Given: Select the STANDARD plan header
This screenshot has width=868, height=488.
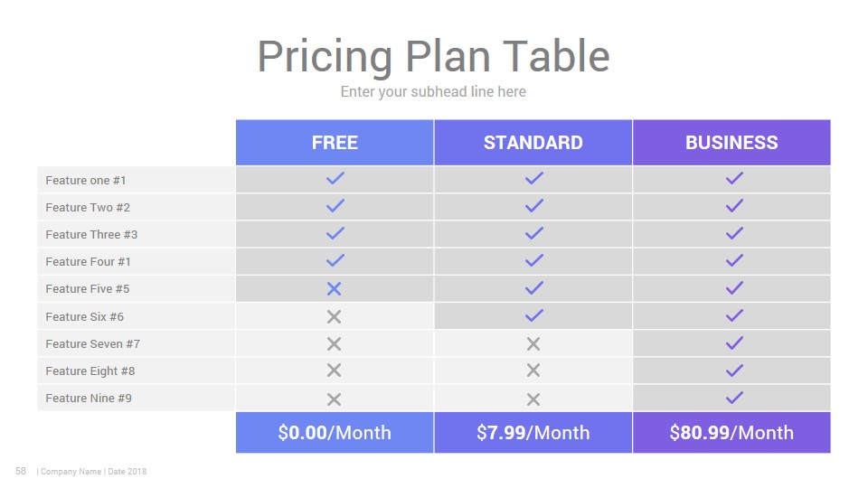Looking at the screenshot, I should tap(533, 143).
